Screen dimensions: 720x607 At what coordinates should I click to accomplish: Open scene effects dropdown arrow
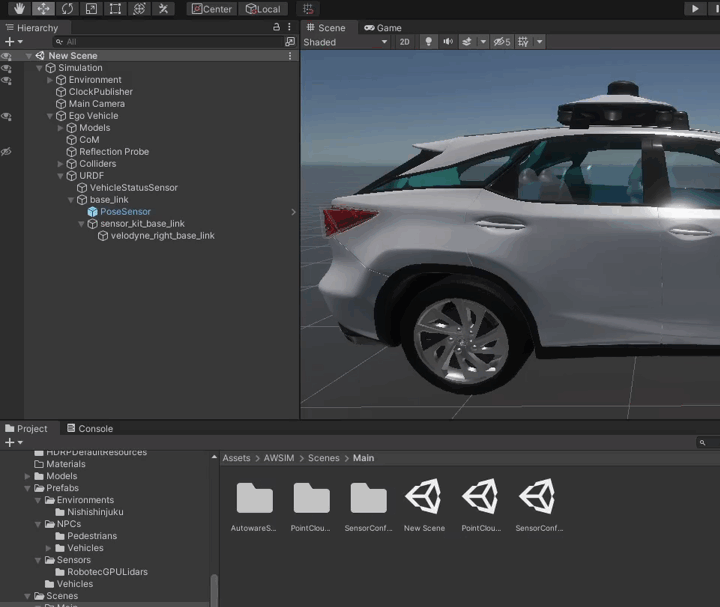(x=483, y=42)
